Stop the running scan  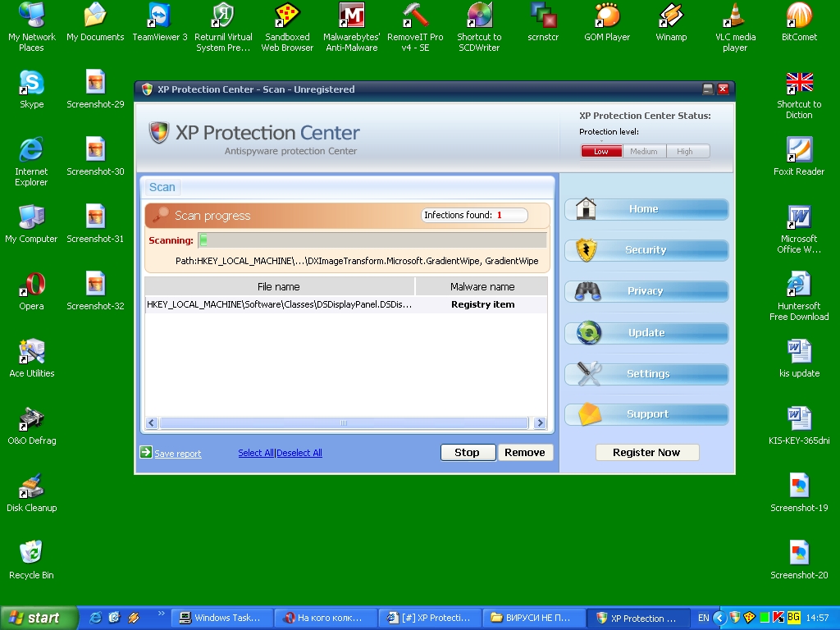[x=468, y=453]
